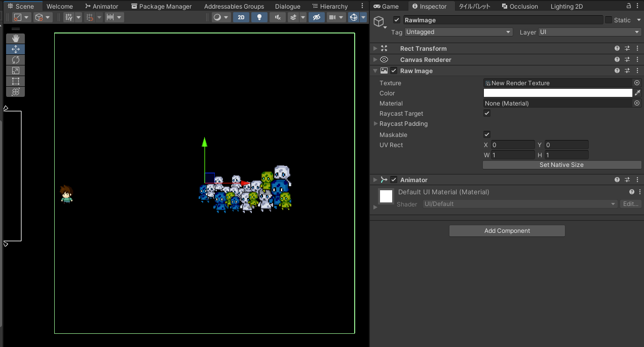This screenshot has width=644, height=347.
Task: Open the Package Manager tab
Action: [x=161, y=6]
